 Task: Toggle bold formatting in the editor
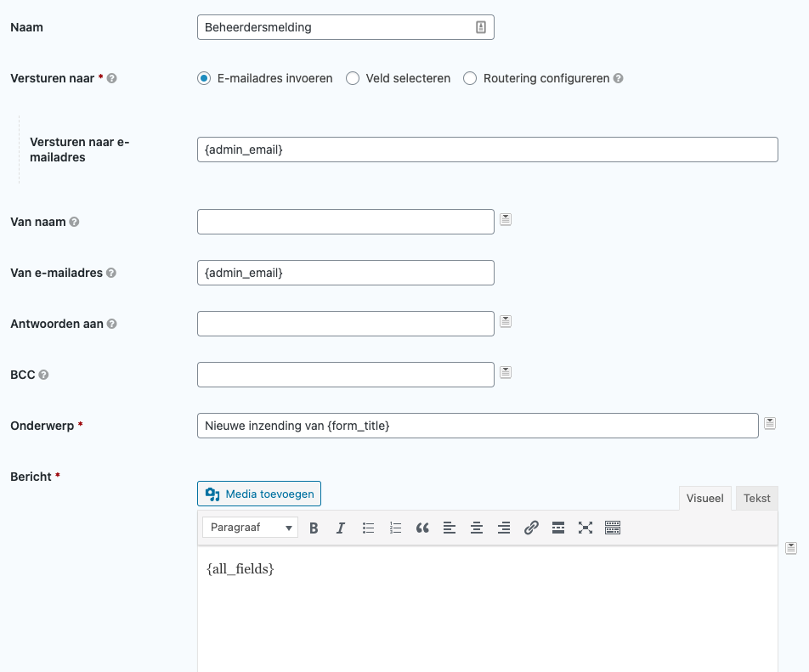(314, 528)
